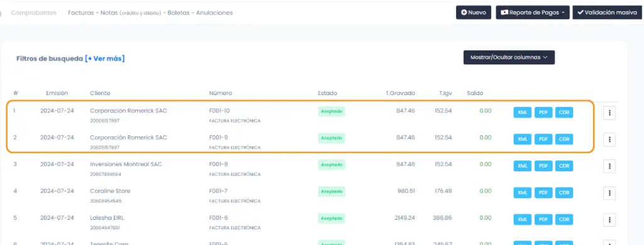This screenshot has width=644, height=245.
Task: Click the Nuevo button
Action: 473,13
